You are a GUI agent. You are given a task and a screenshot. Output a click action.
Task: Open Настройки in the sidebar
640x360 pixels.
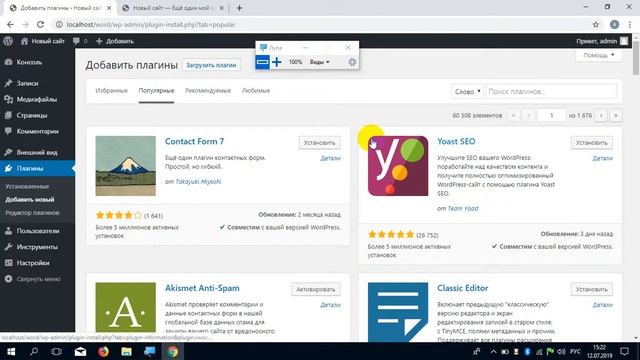coord(33,262)
